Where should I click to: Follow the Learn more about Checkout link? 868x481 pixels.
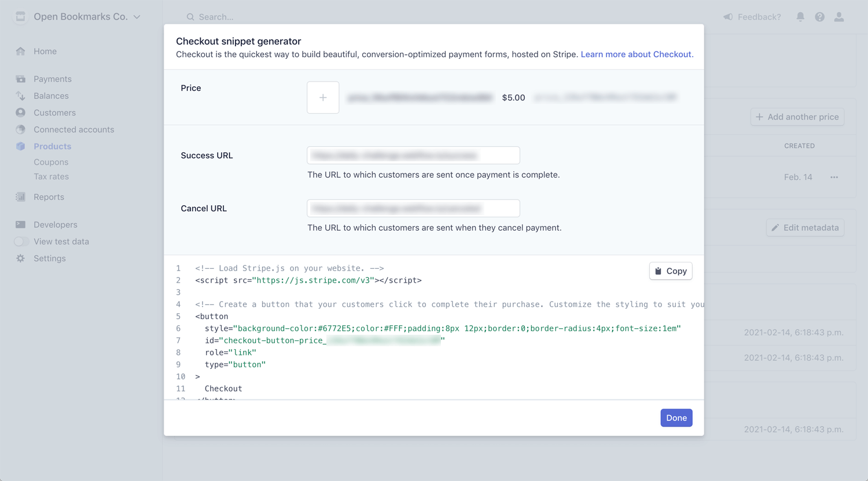[x=637, y=54]
